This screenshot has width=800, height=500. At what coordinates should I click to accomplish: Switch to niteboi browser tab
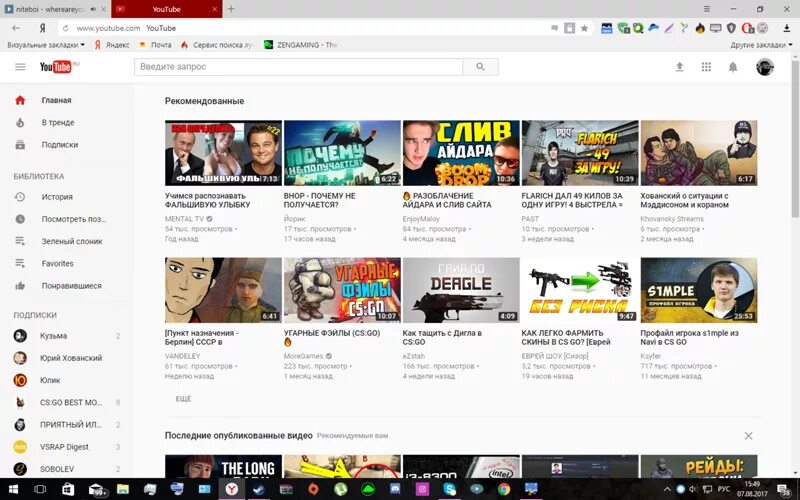click(55, 9)
